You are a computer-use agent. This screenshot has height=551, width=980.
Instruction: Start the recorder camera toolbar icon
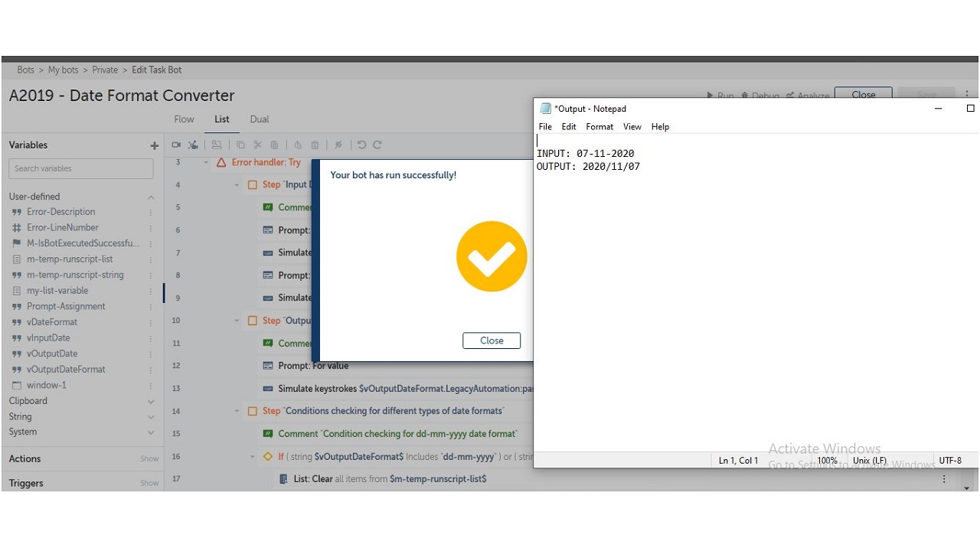tap(176, 145)
